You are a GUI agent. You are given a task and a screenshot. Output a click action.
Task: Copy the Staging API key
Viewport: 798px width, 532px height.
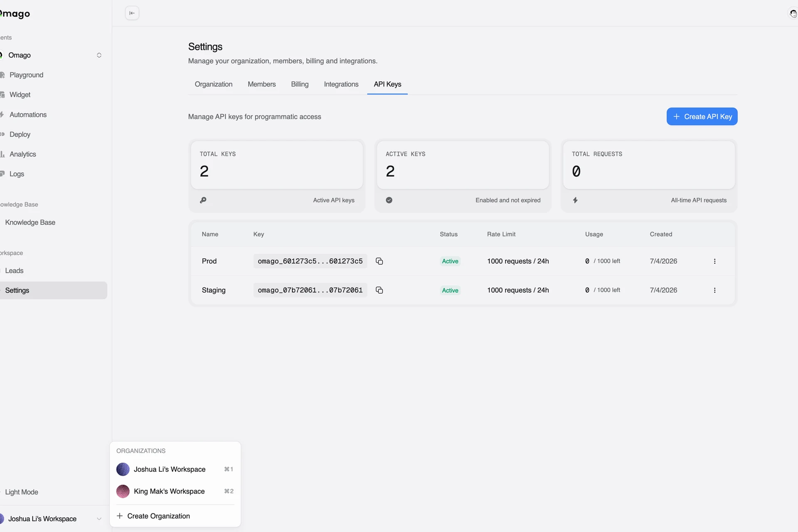[x=379, y=290]
